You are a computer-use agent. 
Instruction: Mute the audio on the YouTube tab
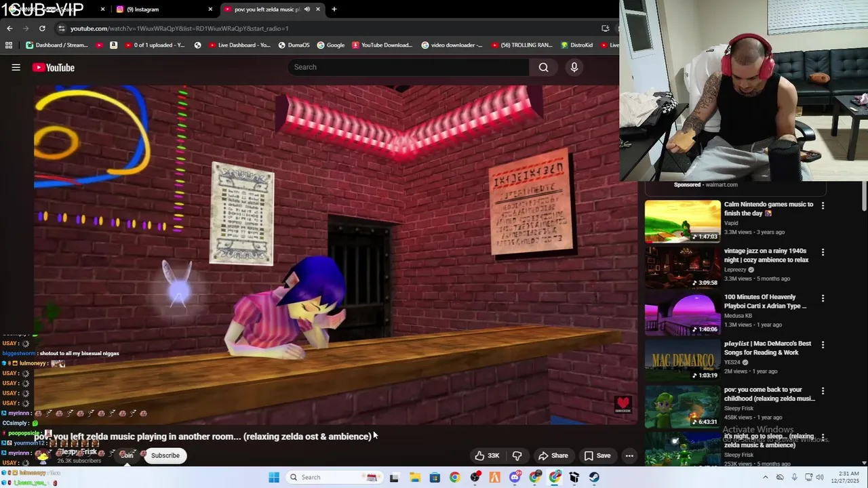point(307,9)
